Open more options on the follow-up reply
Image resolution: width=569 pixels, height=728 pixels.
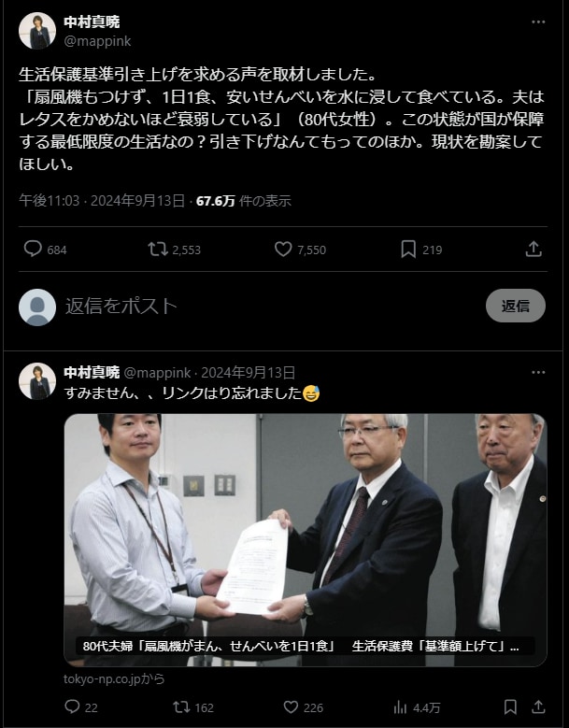538,372
